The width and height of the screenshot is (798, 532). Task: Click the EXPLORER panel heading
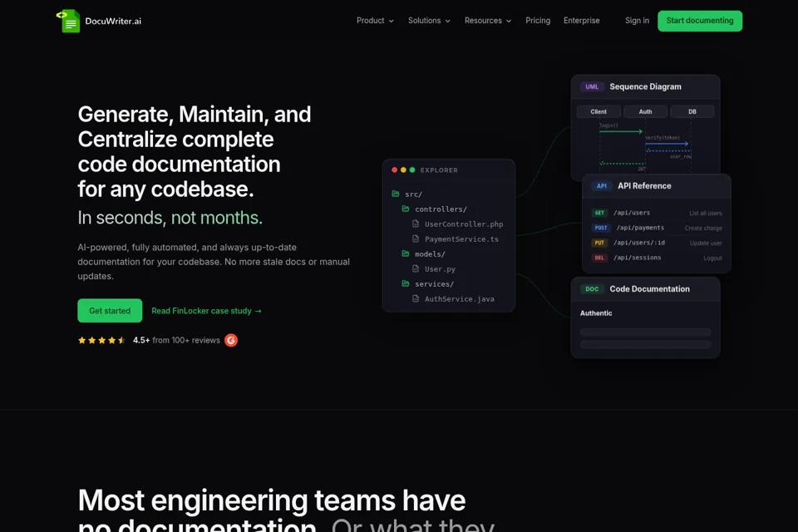439,170
